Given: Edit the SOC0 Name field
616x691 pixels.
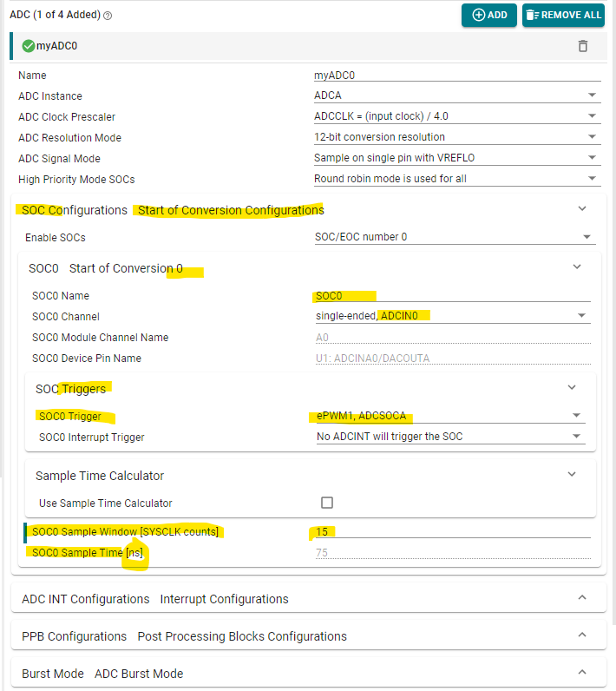Looking at the screenshot, I should tap(453, 296).
